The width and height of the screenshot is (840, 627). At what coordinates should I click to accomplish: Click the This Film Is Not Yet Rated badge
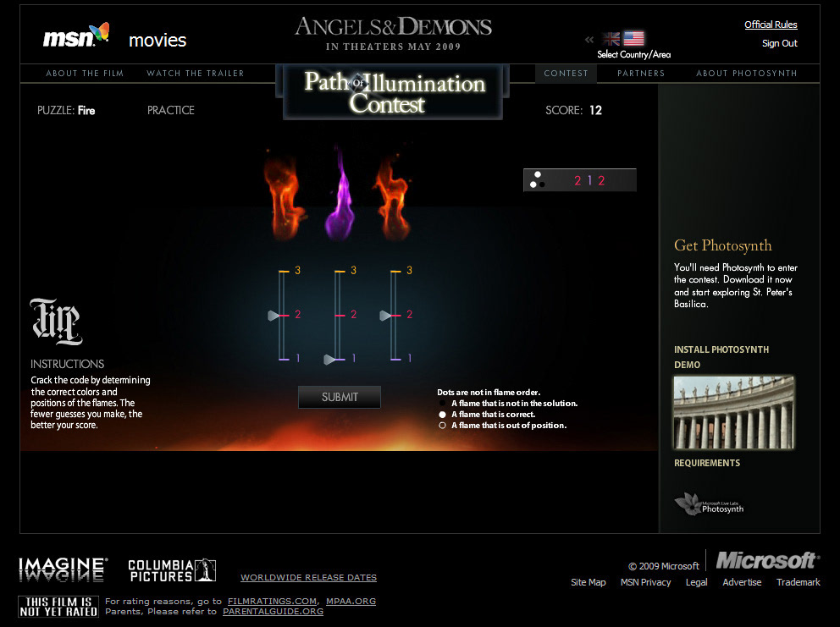tap(58, 607)
